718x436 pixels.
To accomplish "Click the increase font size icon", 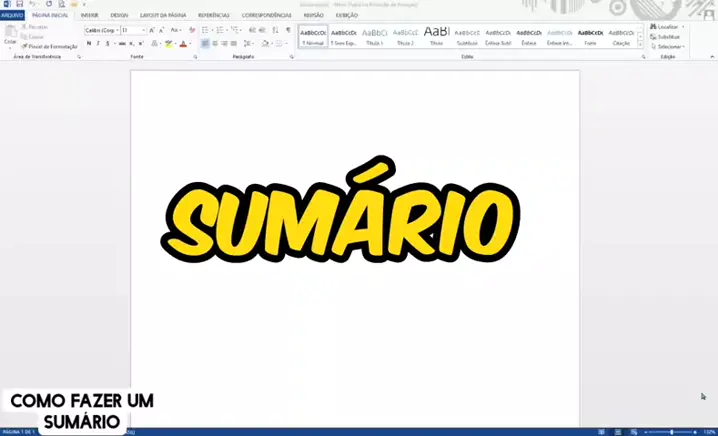I will coord(151,31).
